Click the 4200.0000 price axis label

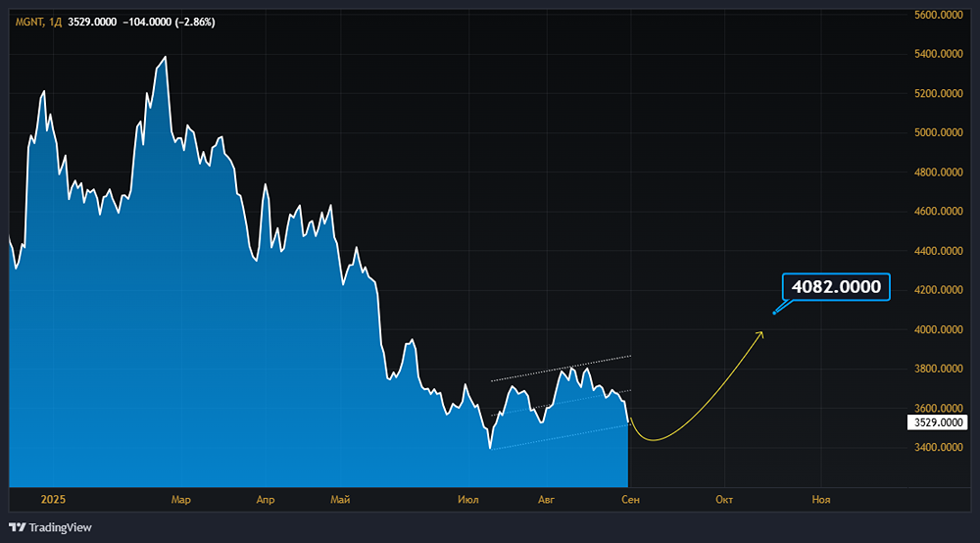[938, 290]
